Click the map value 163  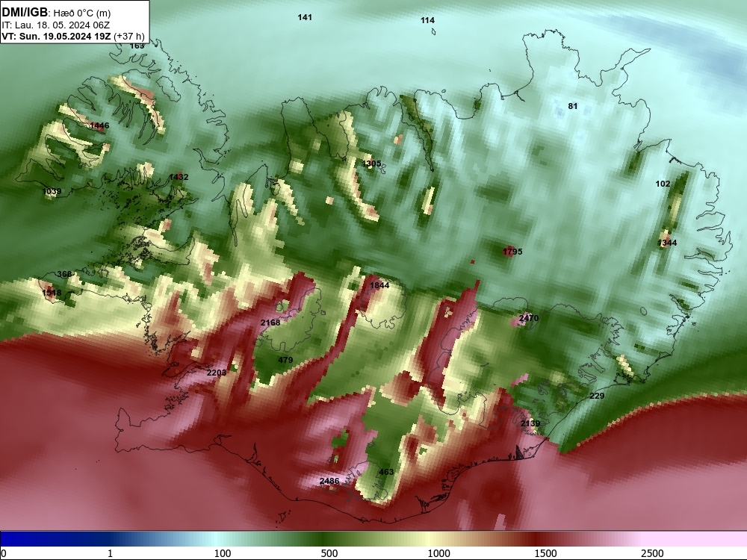(x=137, y=46)
